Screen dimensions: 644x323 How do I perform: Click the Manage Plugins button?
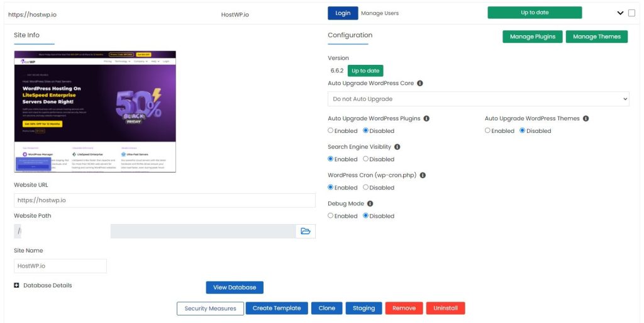(x=532, y=37)
